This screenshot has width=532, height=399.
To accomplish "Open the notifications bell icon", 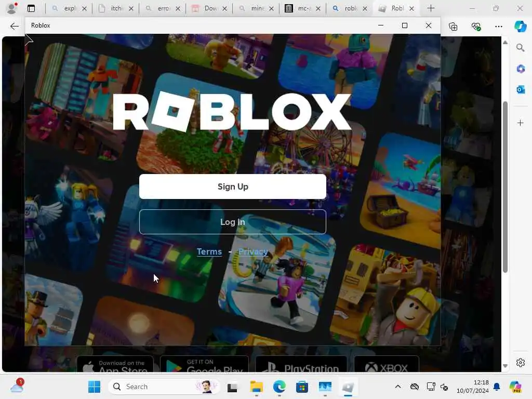I will pyautogui.click(x=497, y=387).
